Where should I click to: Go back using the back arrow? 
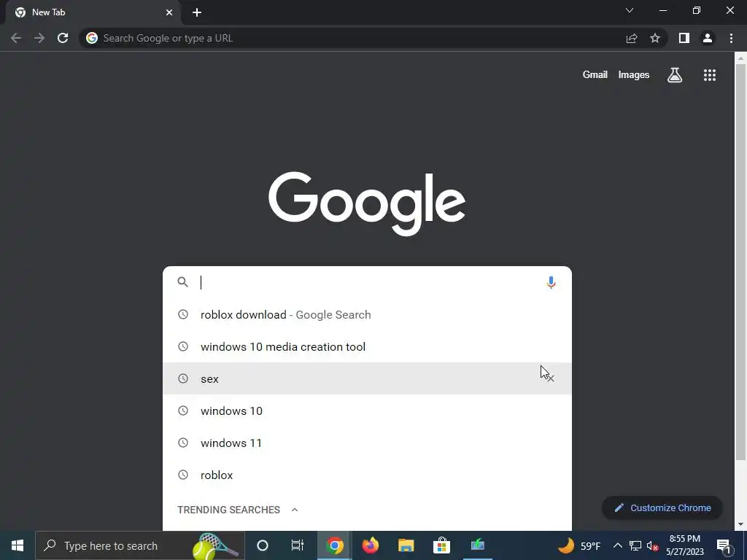[16, 38]
